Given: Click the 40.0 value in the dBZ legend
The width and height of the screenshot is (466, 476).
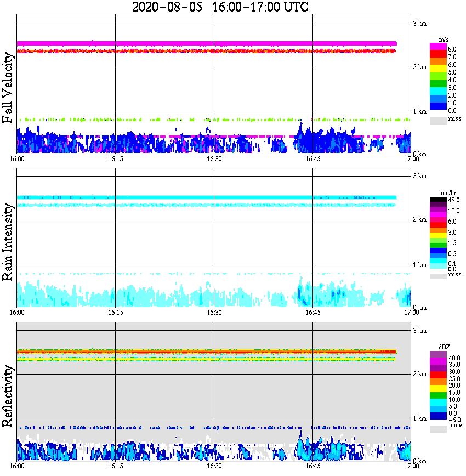Looking at the screenshot, I should pos(454,358).
